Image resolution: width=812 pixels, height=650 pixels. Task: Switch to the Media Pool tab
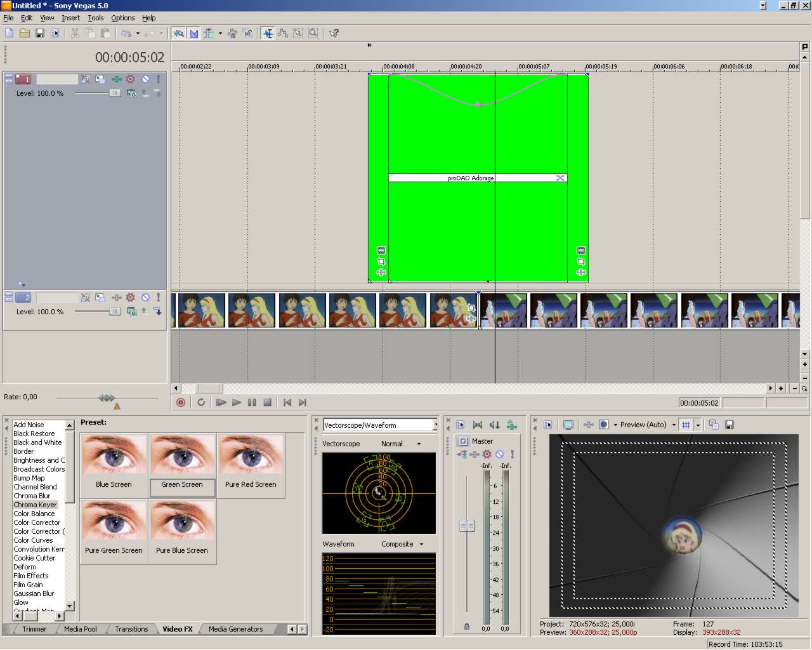click(x=81, y=629)
